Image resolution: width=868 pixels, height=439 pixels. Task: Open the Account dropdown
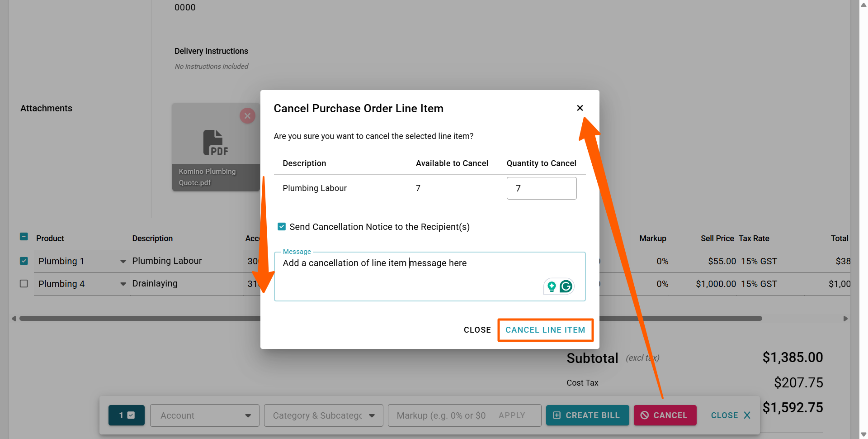click(x=205, y=415)
